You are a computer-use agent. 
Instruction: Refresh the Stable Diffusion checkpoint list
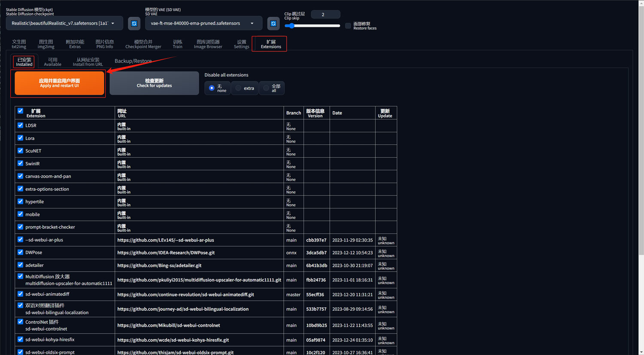[x=134, y=23]
